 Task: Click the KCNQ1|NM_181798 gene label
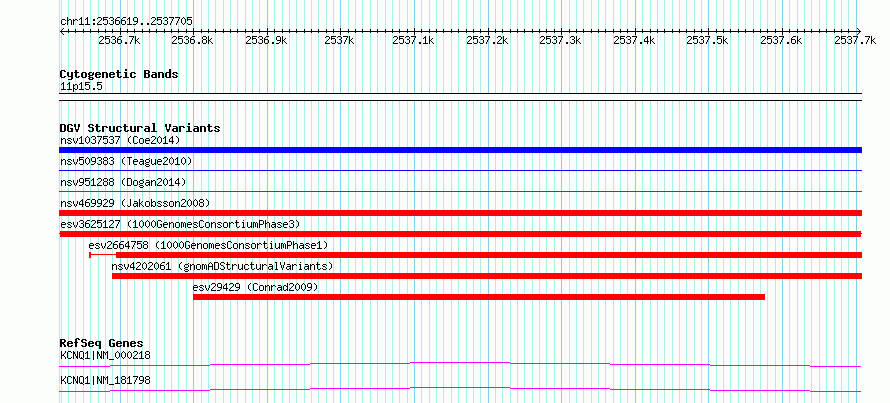point(105,380)
